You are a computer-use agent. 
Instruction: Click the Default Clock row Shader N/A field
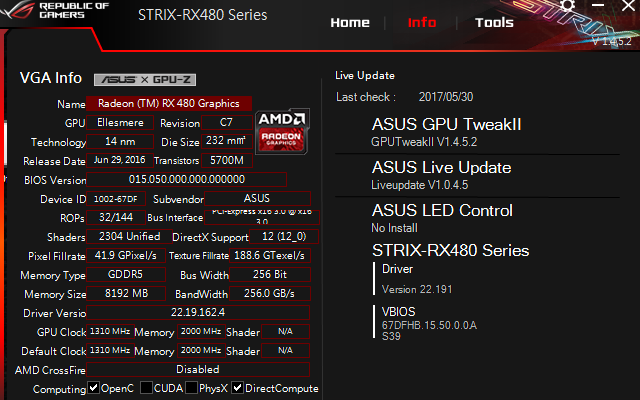click(x=285, y=350)
